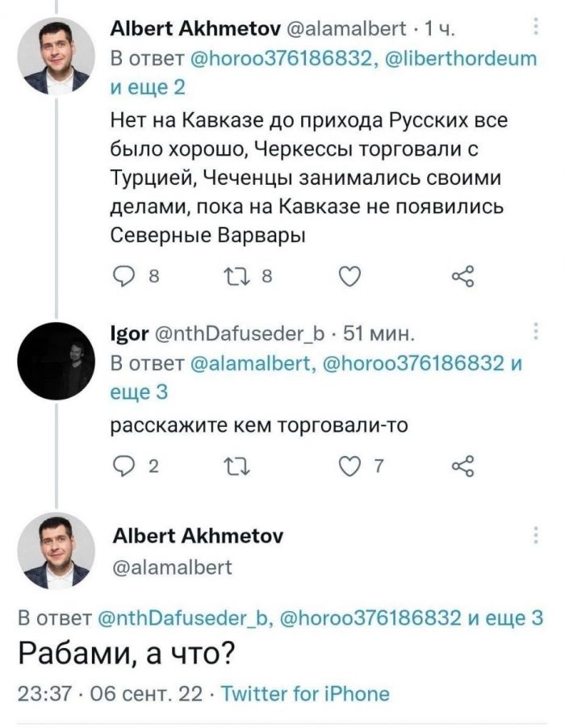Image resolution: width=565 pixels, height=728 pixels.
Task: Open @alamalbert mention in Igor's reply
Action: coord(260,363)
